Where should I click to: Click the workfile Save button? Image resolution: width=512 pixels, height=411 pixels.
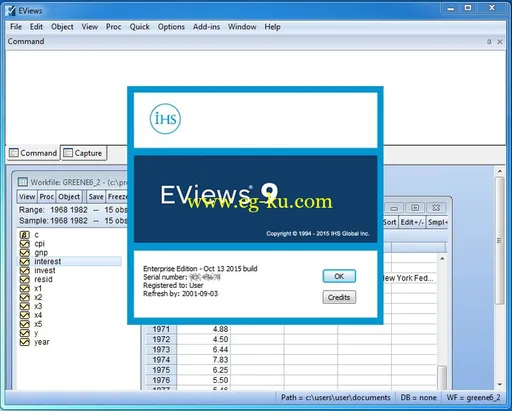(96, 197)
